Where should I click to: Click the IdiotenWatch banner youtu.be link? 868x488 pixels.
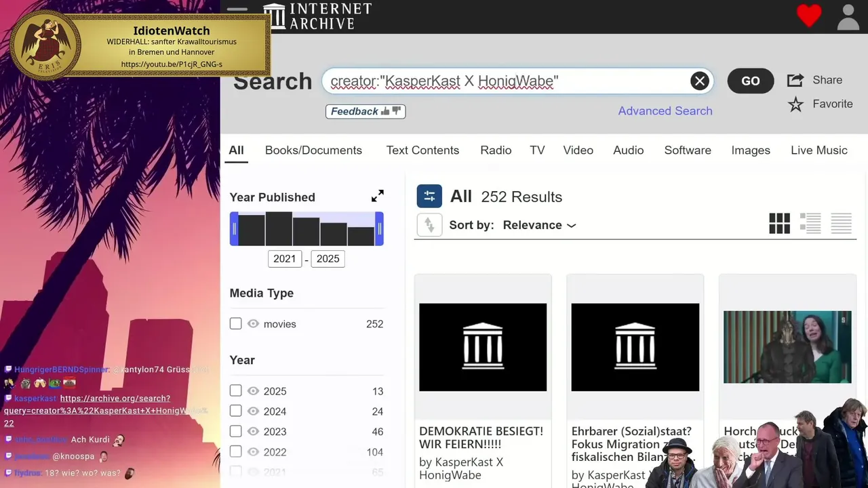coord(172,64)
